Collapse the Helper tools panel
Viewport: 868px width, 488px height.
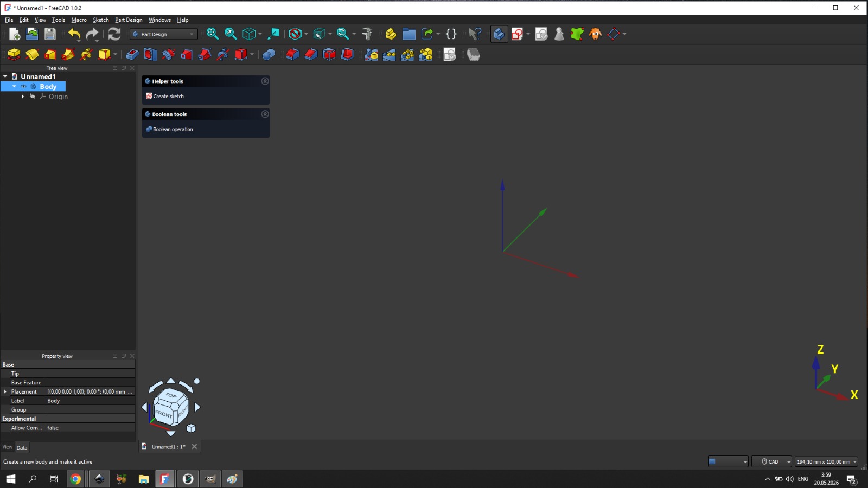pyautogui.click(x=265, y=81)
